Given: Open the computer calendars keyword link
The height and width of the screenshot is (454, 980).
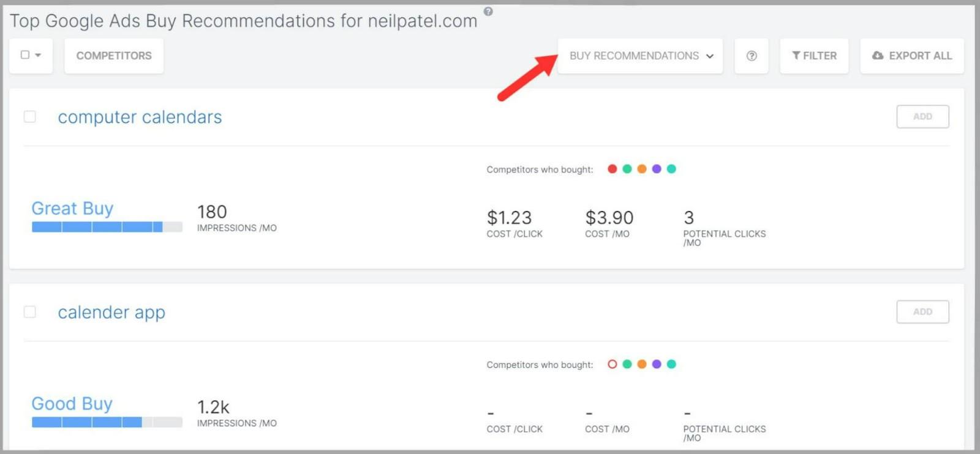Looking at the screenshot, I should click(140, 117).
